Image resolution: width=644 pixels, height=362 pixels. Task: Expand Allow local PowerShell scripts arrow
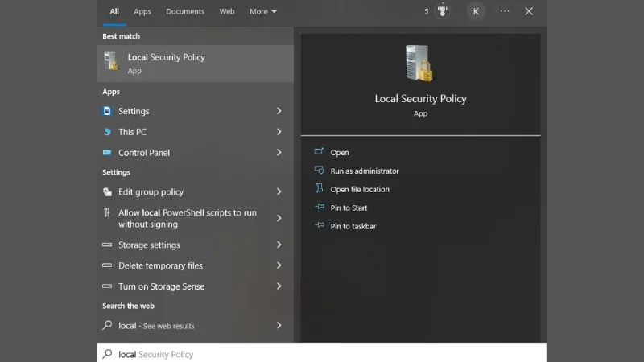[x=279, y=218]
